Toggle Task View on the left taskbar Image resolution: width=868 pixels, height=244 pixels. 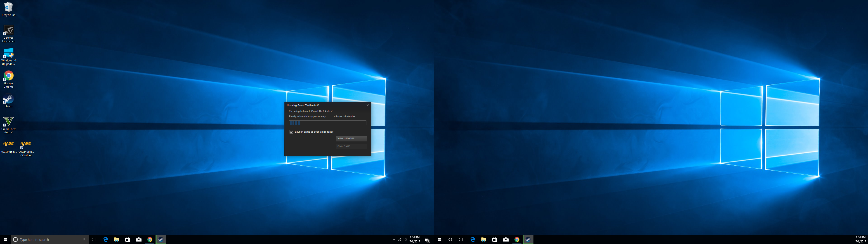click(x=94, y=240)
